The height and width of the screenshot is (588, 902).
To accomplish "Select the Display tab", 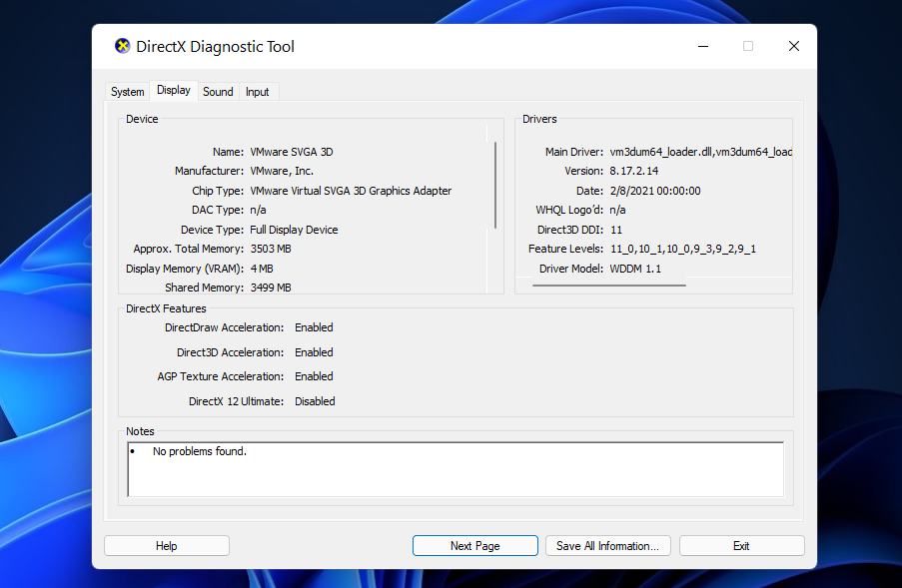I will click(x=173, y=90).
